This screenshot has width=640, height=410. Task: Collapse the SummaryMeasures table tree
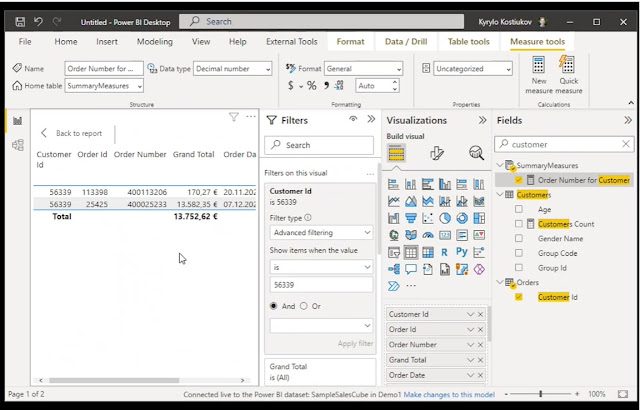point(500,165)
